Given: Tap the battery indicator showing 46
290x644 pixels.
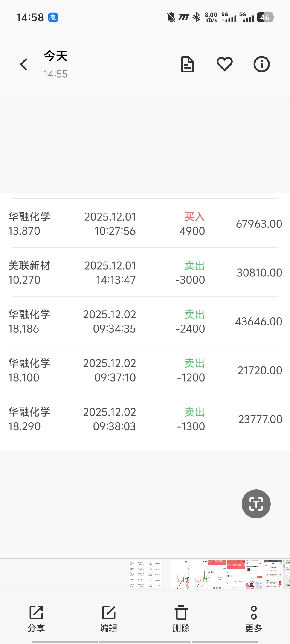Looking at the screenshot, I should [265, 17].
